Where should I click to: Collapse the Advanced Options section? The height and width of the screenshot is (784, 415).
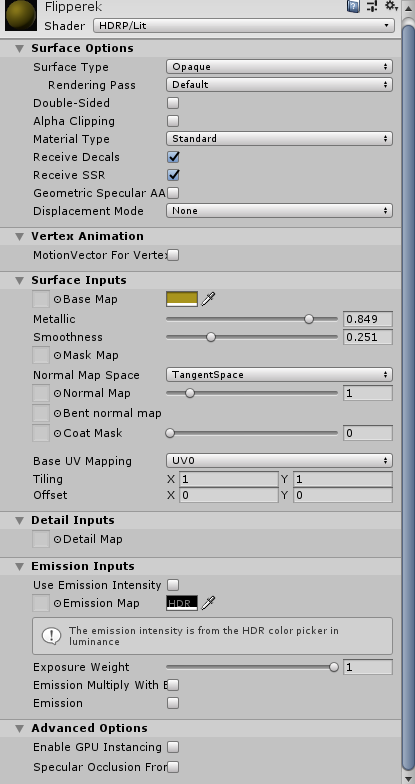(x=20, y=728)
